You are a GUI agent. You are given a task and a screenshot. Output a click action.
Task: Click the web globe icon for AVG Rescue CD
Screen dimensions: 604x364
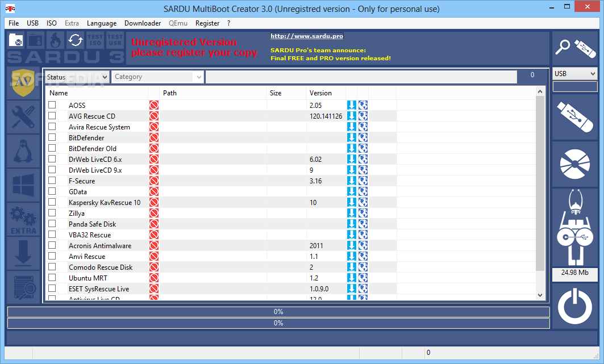(x=363, y=116)
